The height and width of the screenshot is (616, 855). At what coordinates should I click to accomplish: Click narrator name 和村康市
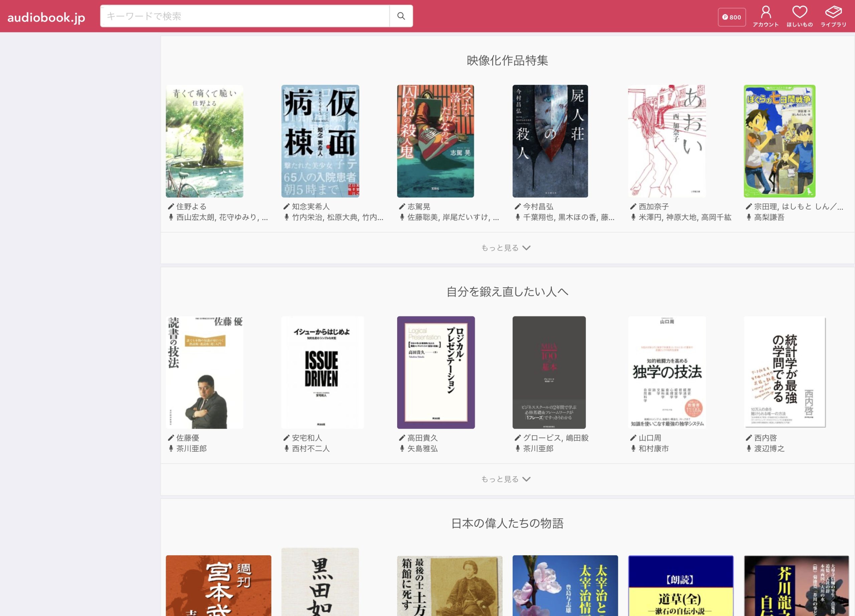654,448
